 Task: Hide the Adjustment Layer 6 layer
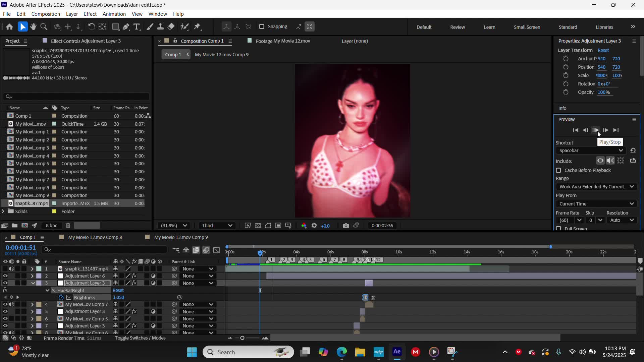(5, 276)
